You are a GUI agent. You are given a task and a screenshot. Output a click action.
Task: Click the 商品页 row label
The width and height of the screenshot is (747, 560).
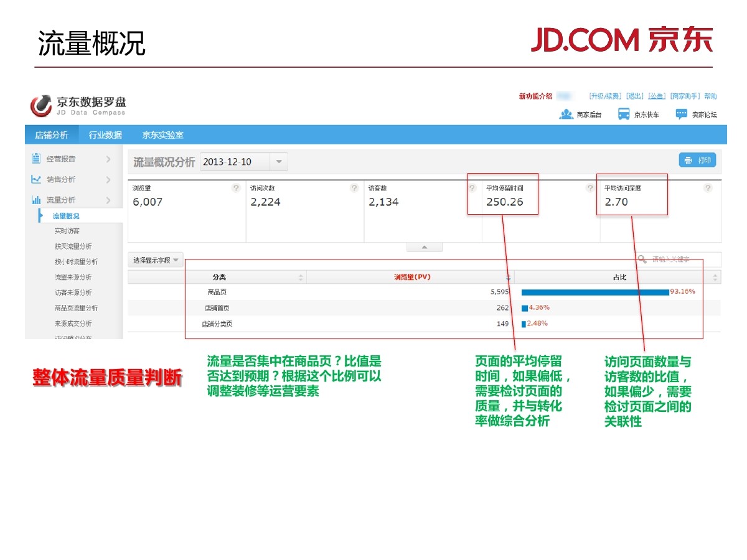218,292
